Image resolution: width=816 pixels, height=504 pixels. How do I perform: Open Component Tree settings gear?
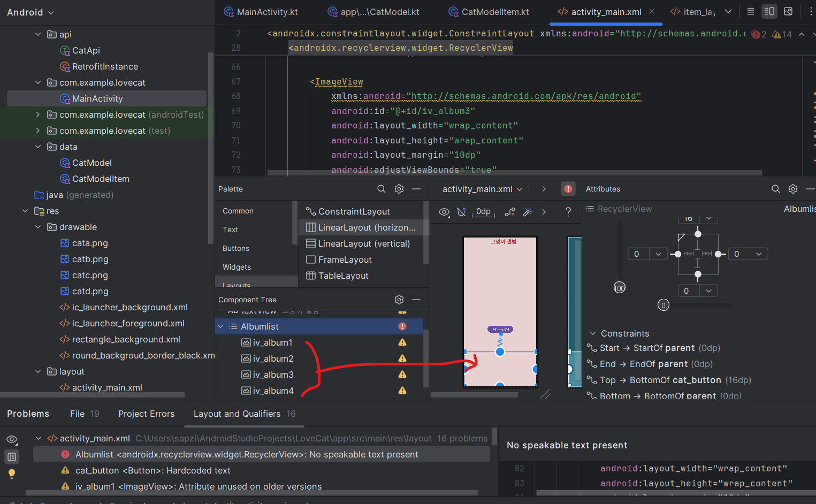click(399, 300)
